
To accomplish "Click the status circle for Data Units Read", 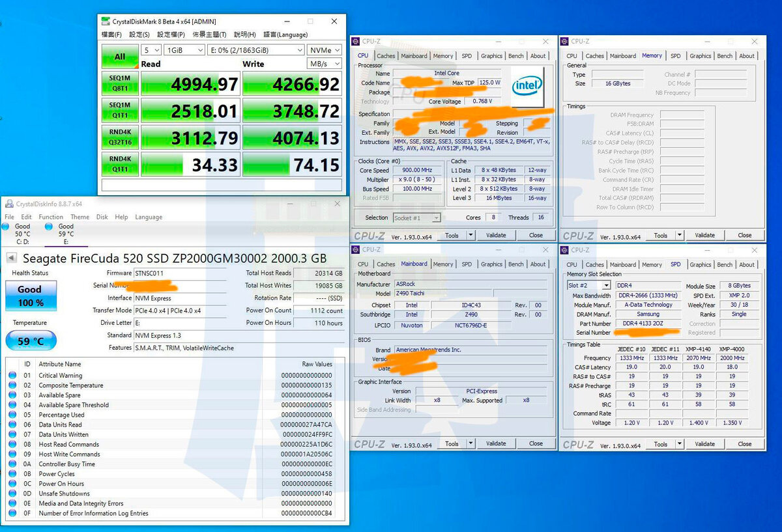I will pos(12,425).
